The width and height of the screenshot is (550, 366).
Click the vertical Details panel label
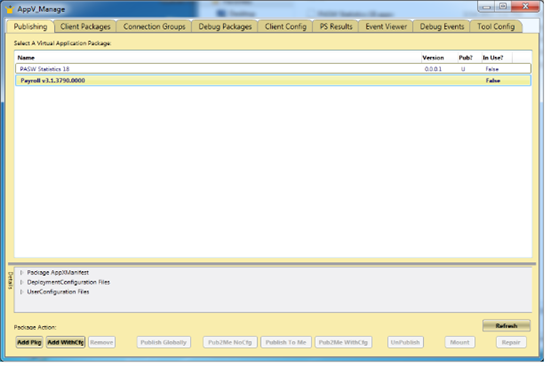pos(10,280)
